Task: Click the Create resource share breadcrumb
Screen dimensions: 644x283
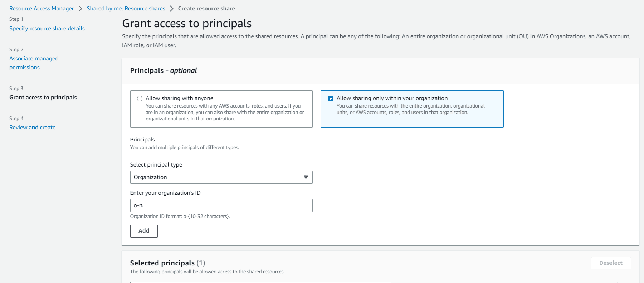Action: pyautogui.click(x=206, y=9)
